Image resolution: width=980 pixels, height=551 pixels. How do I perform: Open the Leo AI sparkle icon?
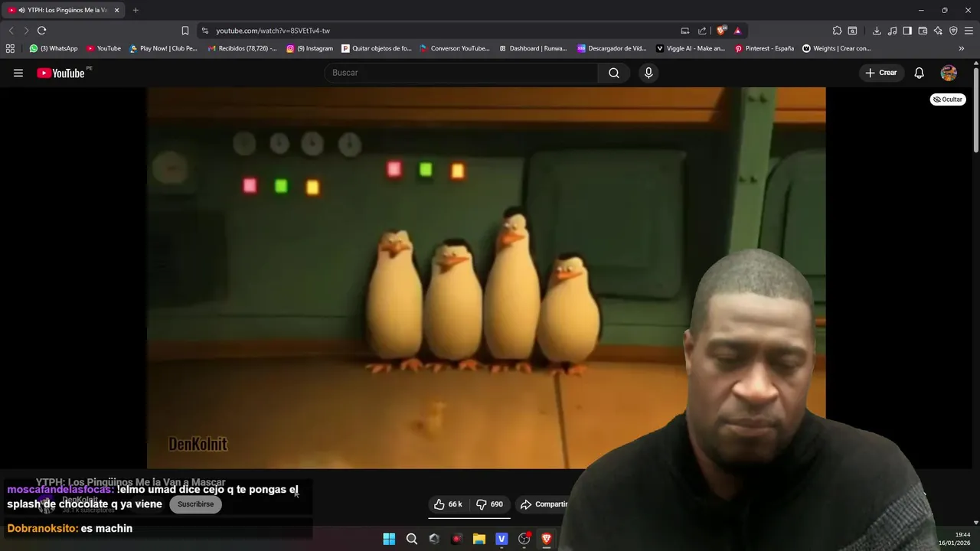tap(938, 31)
